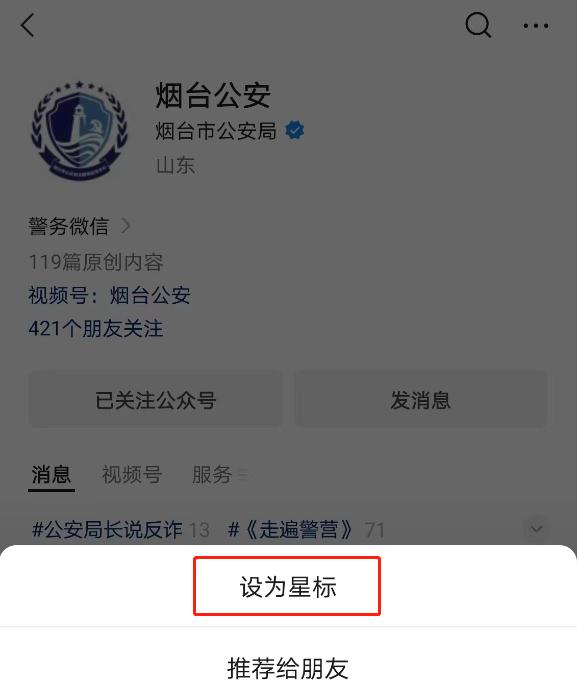The image size is (577, 696).
Task: Expand the topic tags dropdown arrow
Action: 536,529
